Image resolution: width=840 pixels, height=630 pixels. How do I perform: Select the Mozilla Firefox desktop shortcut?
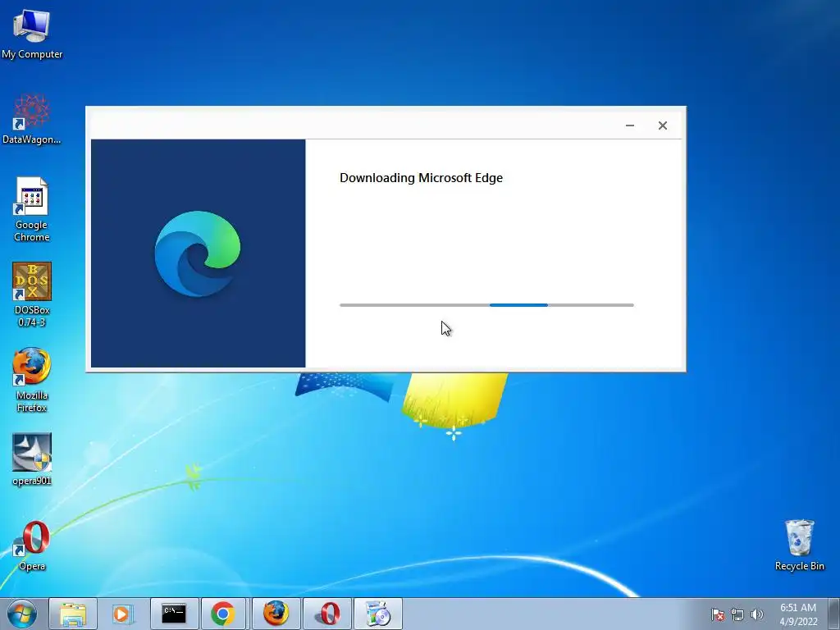(32, 380)
